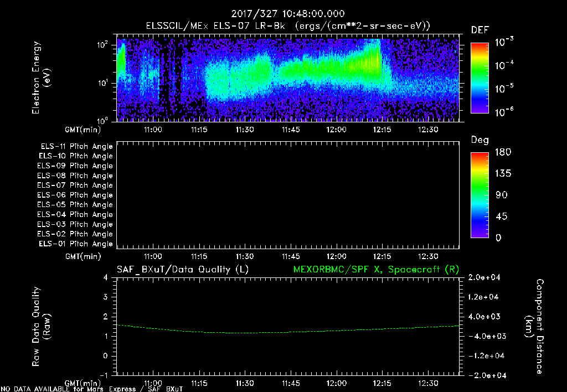
Task: Click the NO DATA AVAILABLE status message
Action: tap(92, 389)
